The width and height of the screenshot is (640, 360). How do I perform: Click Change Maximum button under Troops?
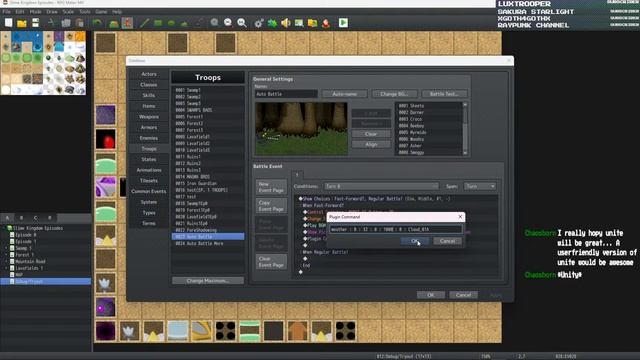click(x=208, y=281)
